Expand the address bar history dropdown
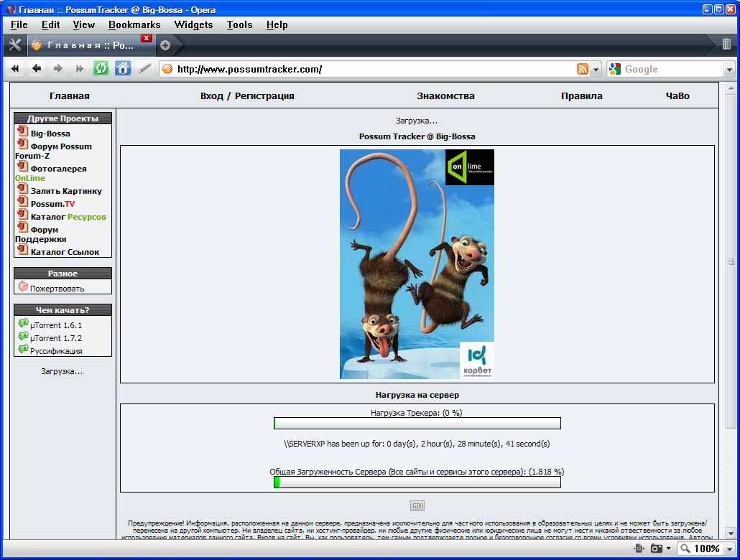 pyautogui.click(x=596, y=70)
